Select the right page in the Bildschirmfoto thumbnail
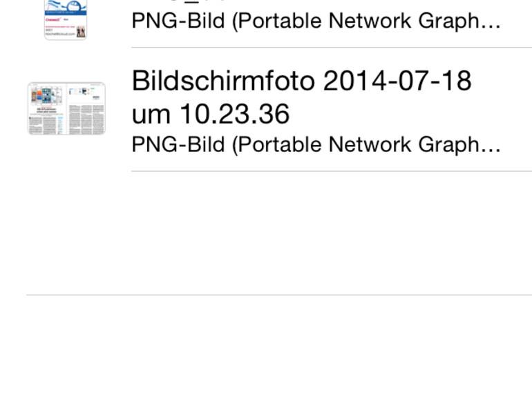 pyautogui.click(x=86, y=108)
